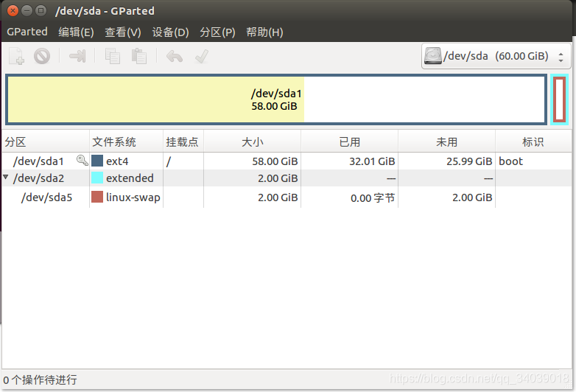Click the linux-swap file system text
Image resolution: width=576 pixels, height=392 pixels.
[133, 197]
